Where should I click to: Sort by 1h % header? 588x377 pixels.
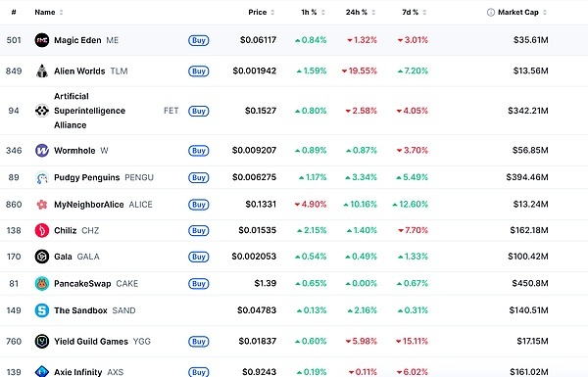pyautogui.click(x=313, y=13)
